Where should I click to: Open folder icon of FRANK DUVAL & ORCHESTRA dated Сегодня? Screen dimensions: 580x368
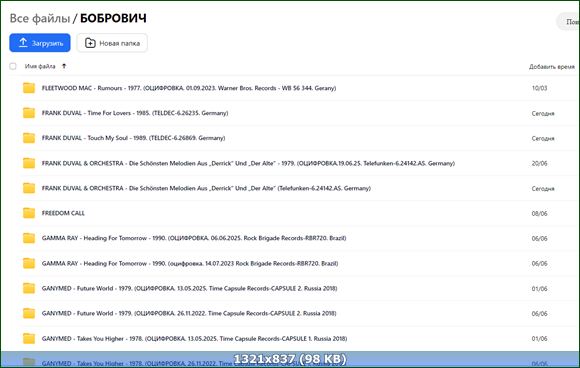coord(29,188)
